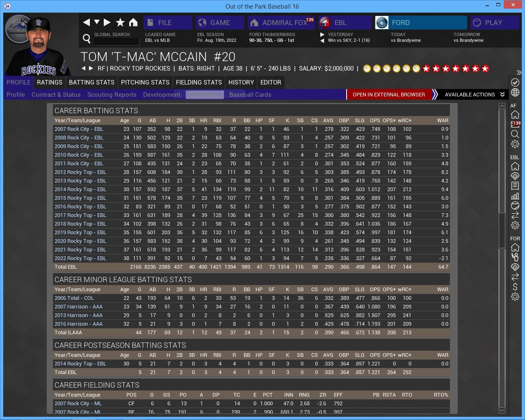Open the FOR section settings gear
The image size is (525, 420).
[515, 297]
